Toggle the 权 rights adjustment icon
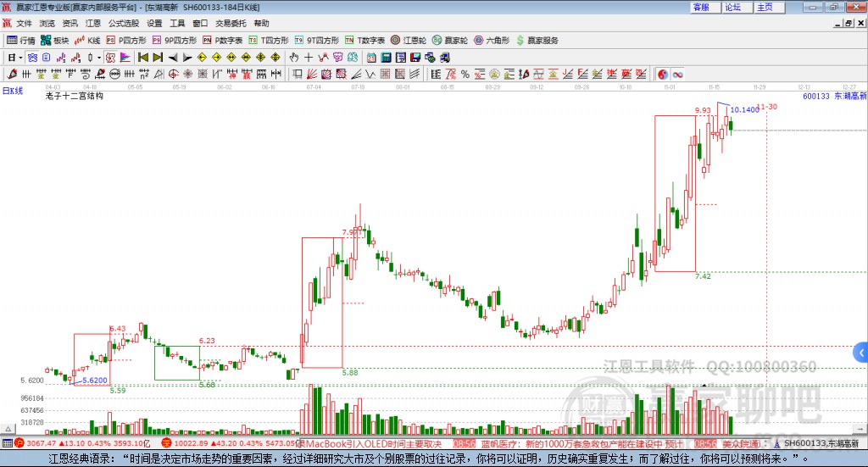 point(110,58)
